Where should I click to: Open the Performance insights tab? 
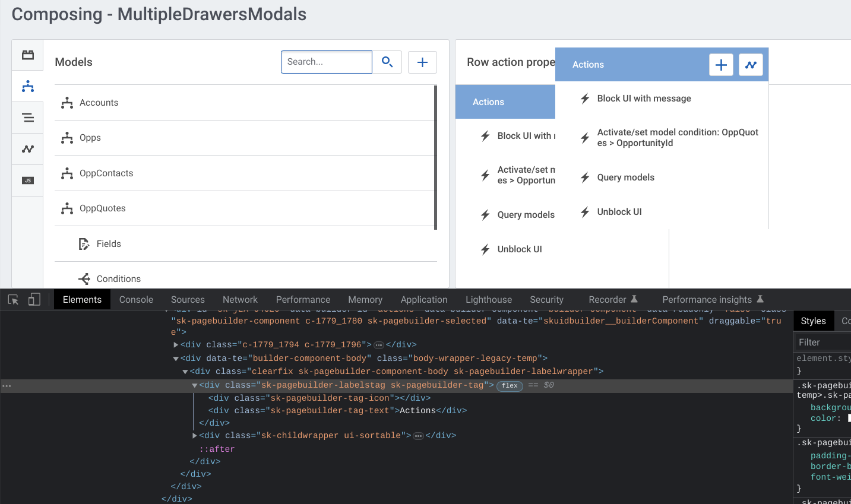pyautogui.click(x=713, y=300)
